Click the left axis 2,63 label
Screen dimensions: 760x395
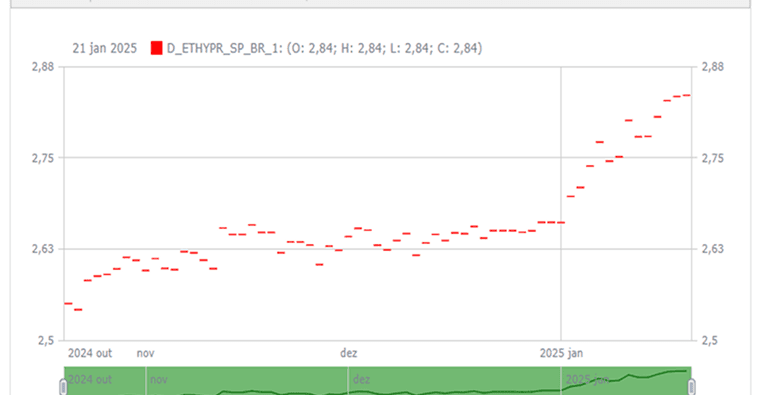(x=43, y=249)
